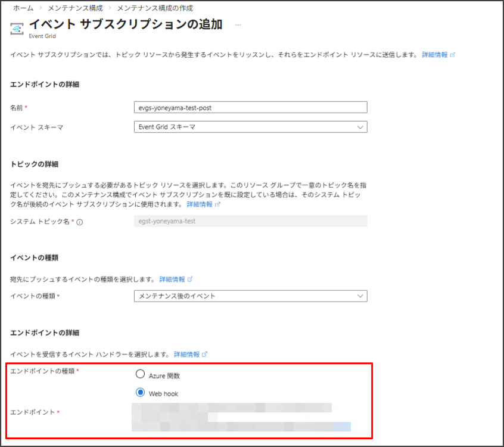This screenshot has height=447, width=504.
Task: Click external link icon in トピックの詳細 section
Action: pyautogui.click(x=217, y=204)
